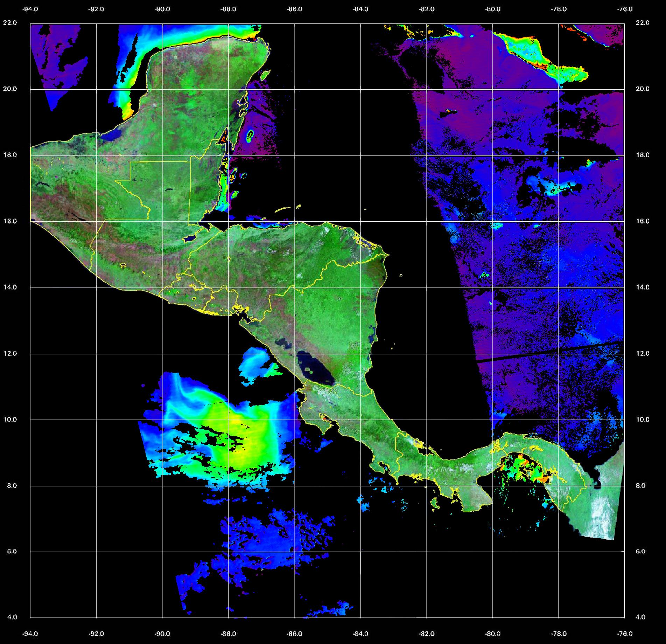Click the -84.0 longitude label on bottom axis
The width and height of the screenshot is (666, 644).
pyautogui.click(x=360, y=633)
